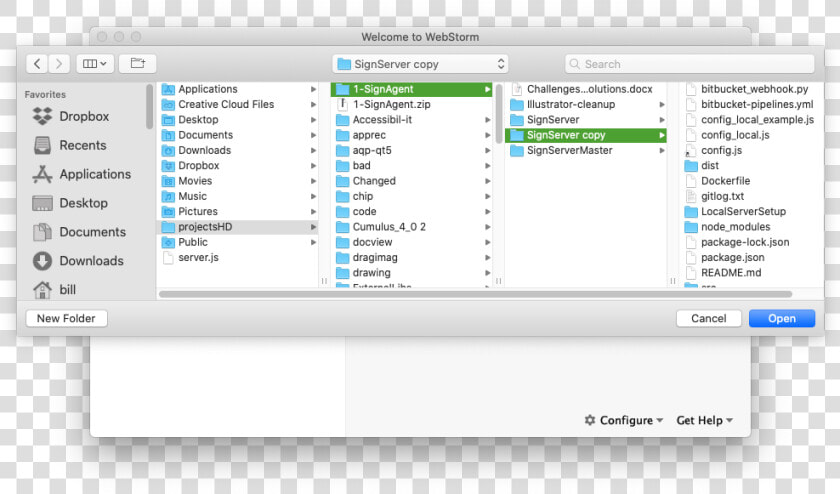Image resolution: width=840 pixels, height=494 pixels.
Task: Select Public folder in first column
Action: pyautogui.click(x=238, y=242)
